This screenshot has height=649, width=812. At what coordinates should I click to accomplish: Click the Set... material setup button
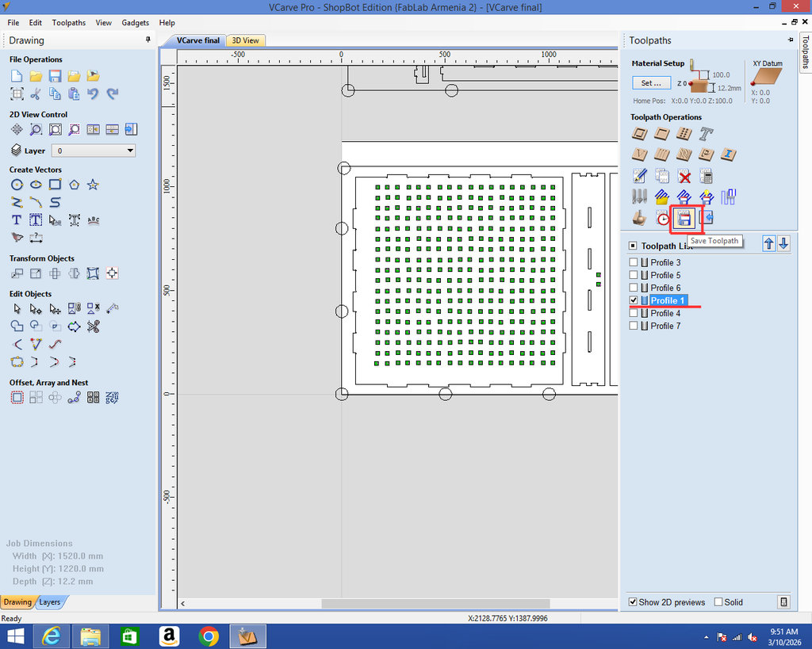tap(651, 82)
